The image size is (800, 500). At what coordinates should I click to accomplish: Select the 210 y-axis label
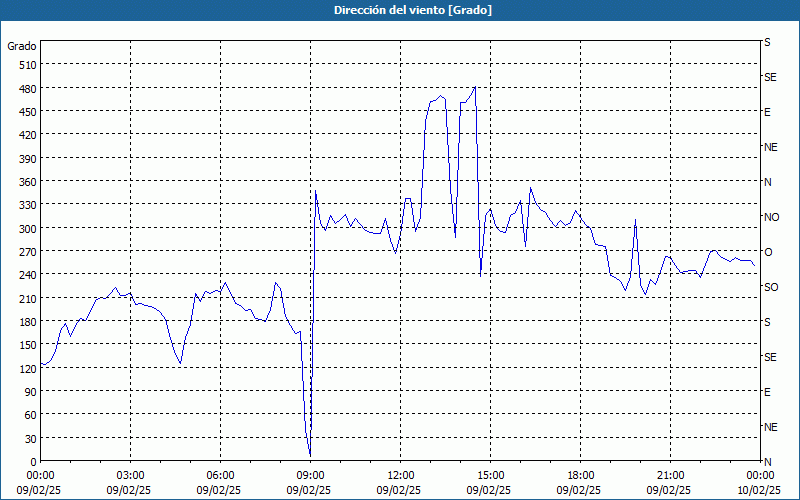29,298
